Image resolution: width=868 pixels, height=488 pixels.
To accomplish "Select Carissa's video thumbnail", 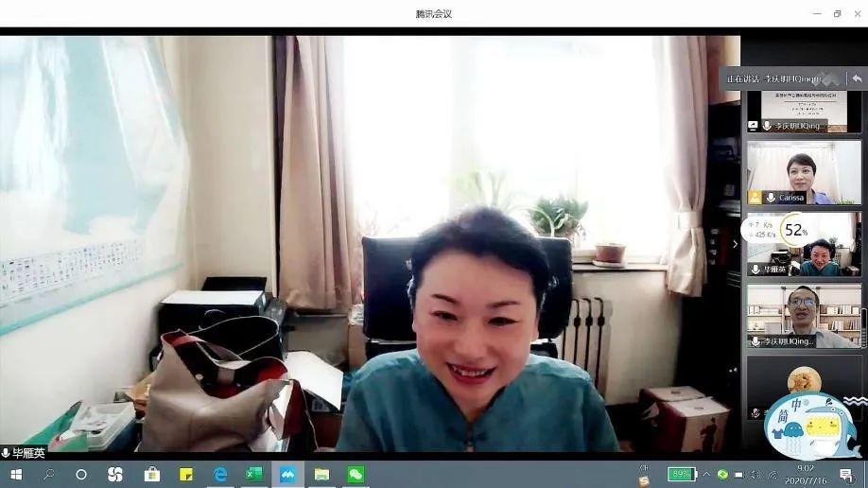I will point(804,172).
